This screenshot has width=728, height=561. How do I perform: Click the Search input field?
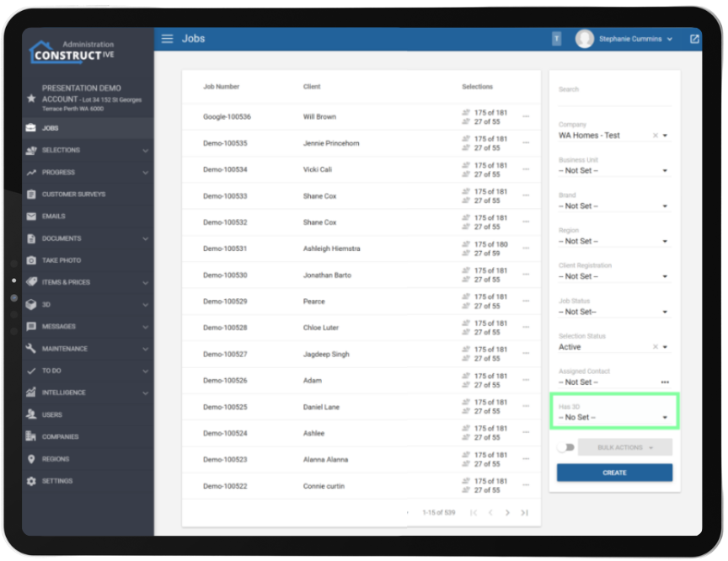coord(614,93)
